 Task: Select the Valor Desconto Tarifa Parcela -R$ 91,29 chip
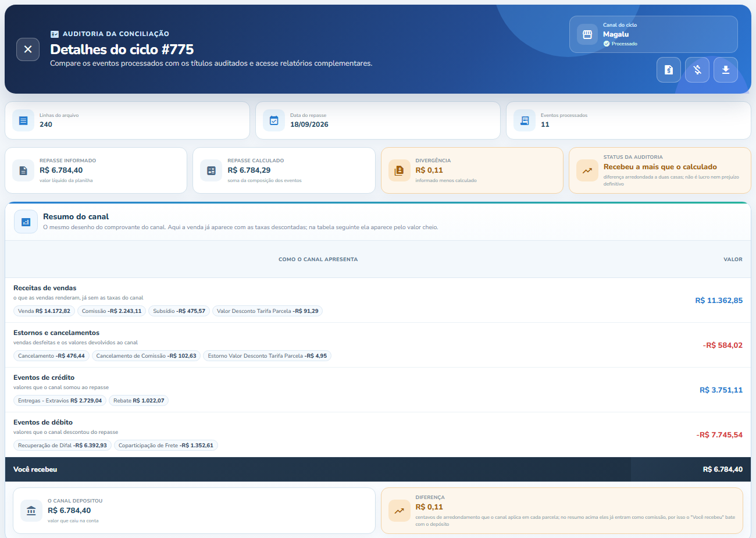coord(268,311)
